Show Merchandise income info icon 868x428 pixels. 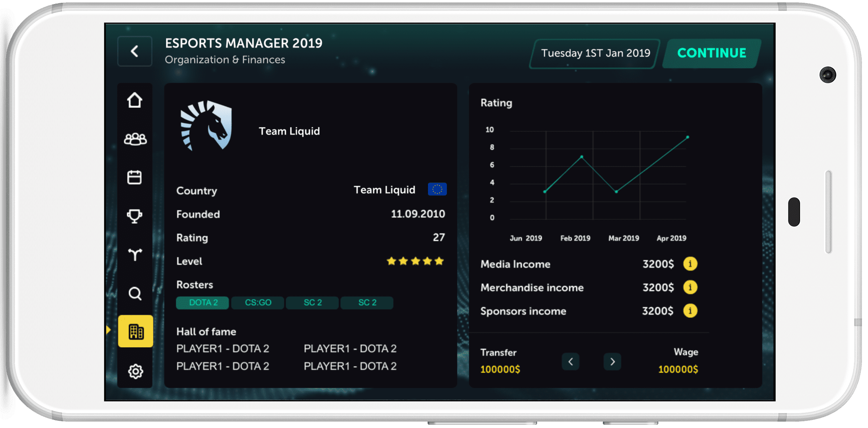coord(690,287)
